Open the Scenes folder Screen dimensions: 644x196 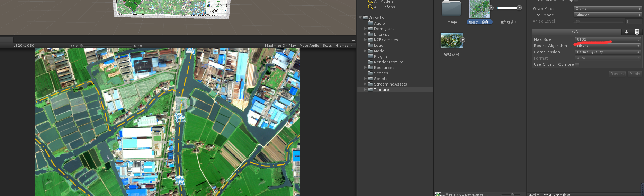(381, 73)
